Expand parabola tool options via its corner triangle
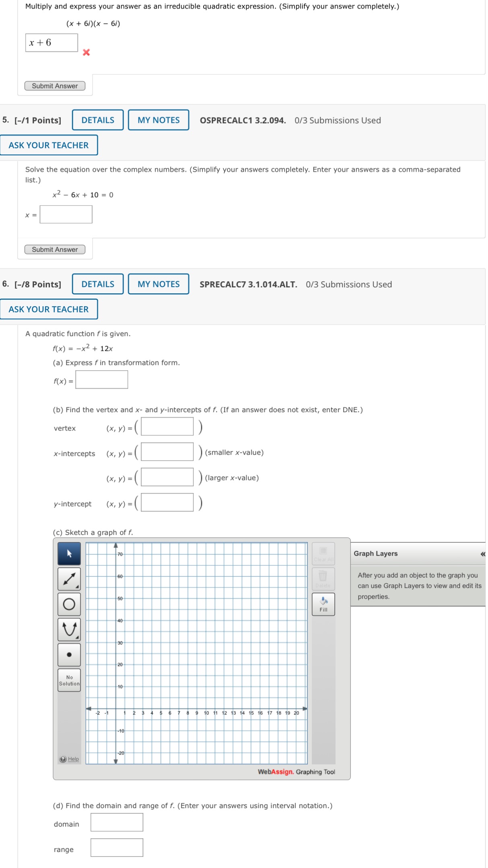This screenshot has height=868, width=488. [76, 637]
